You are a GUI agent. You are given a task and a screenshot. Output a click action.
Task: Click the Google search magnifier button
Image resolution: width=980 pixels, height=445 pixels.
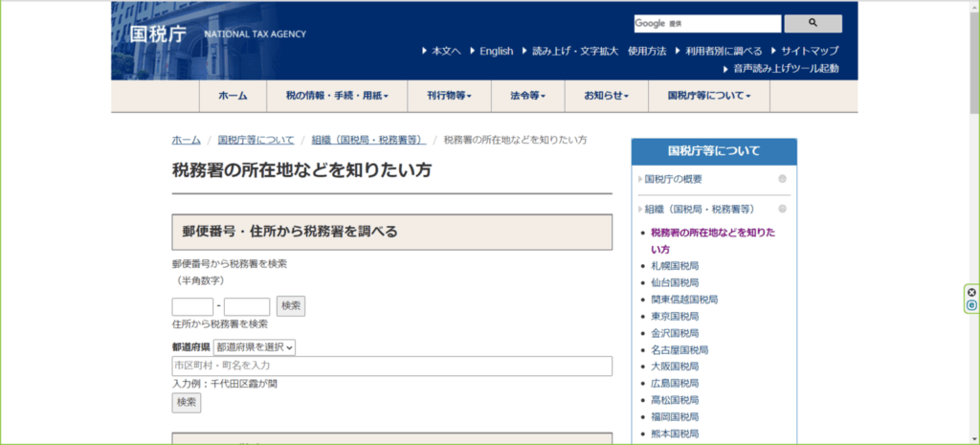coord(813,24)
